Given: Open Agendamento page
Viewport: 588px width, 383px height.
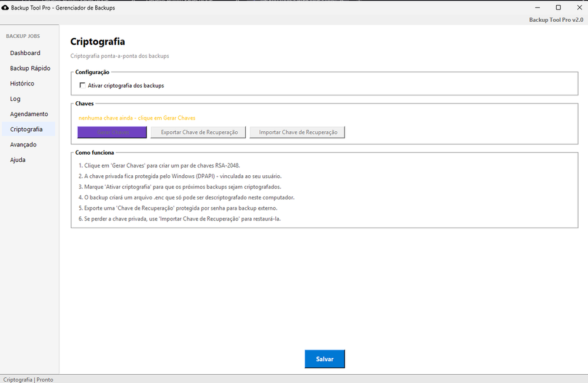Looking at the screenshot, I should tap(29, 114).
